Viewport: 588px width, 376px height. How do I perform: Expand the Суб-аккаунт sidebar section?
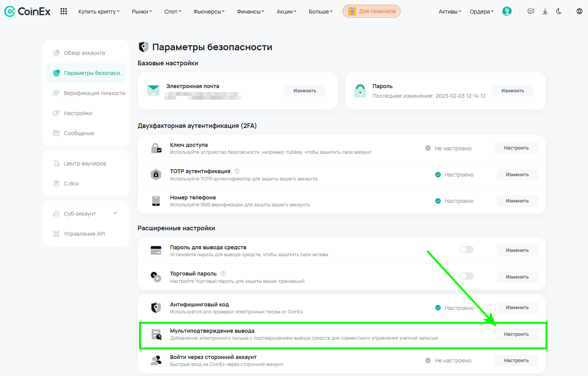[x=115, y=213]
